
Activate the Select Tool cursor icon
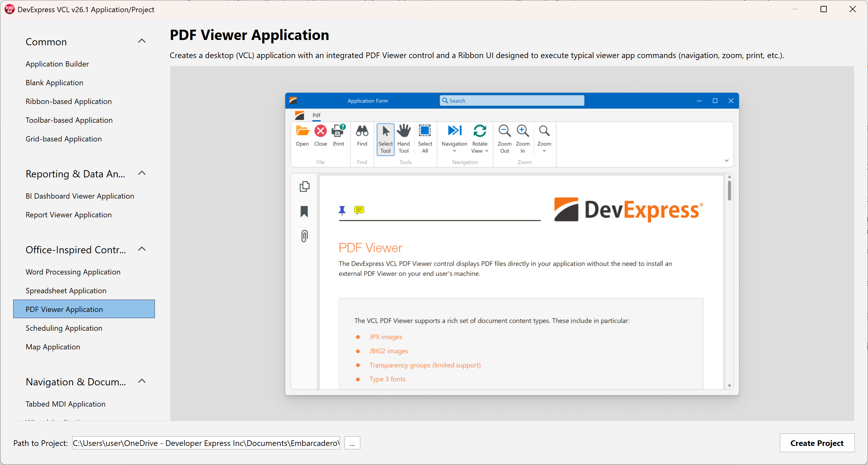[386, 131]
